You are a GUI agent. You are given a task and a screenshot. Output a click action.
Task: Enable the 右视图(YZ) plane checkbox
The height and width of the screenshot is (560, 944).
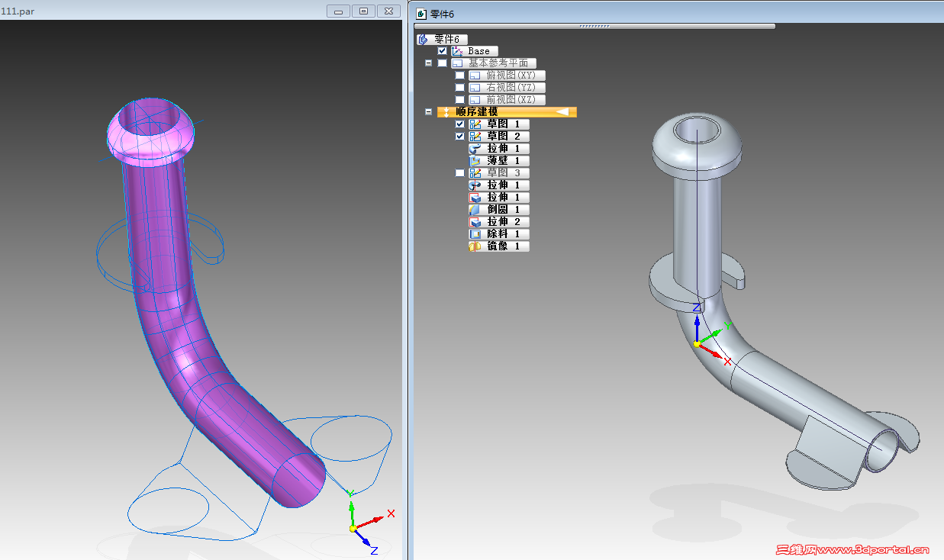click(x=459, y=88)
